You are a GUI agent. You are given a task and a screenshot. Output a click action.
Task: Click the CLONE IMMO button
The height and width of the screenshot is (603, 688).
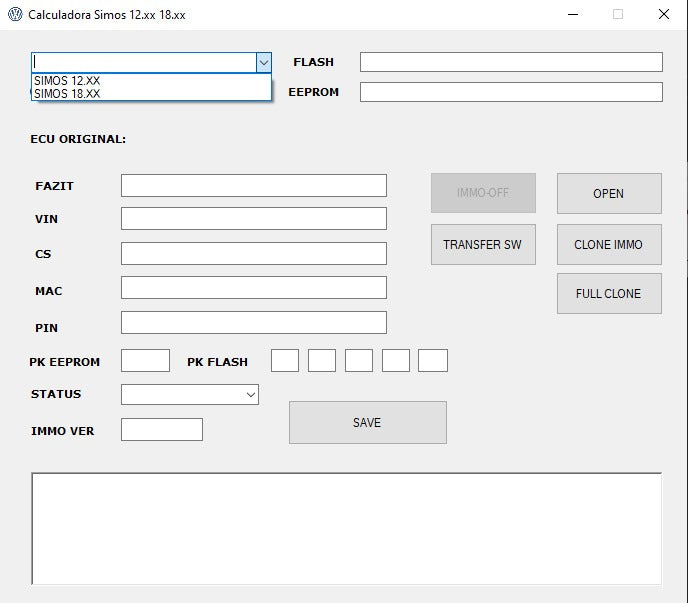point(609,244)
